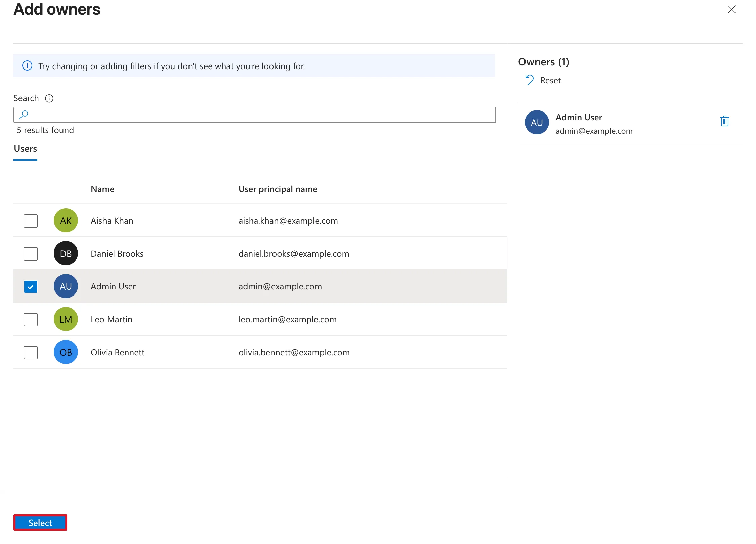Click the Name column header
The image size is (756, 544).
102,189
